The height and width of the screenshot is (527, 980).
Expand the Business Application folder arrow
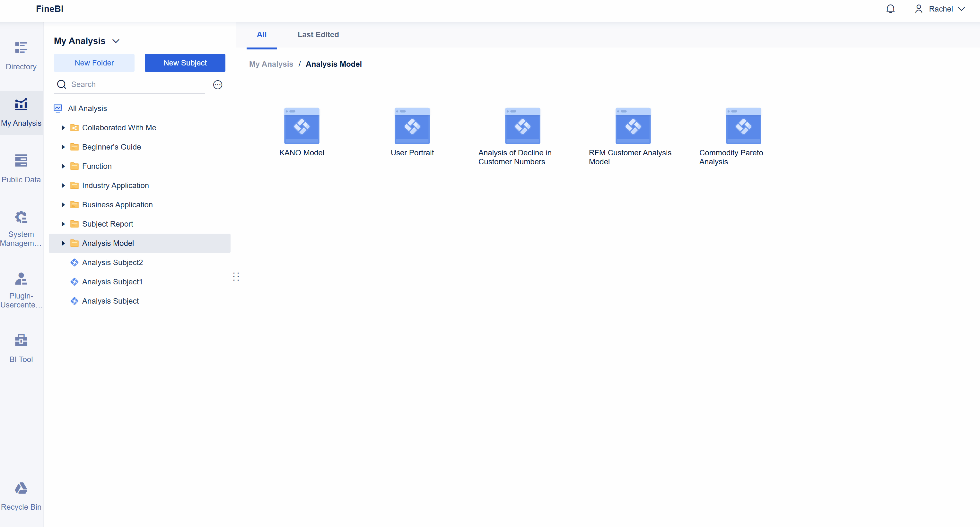coord(63,205)
